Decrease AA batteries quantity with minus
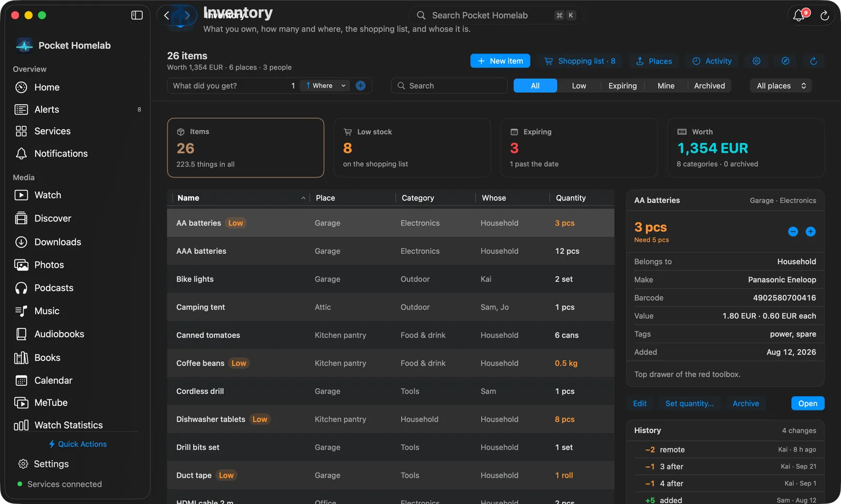This screenshot has height=504, width=841. [x=793, y=232]
